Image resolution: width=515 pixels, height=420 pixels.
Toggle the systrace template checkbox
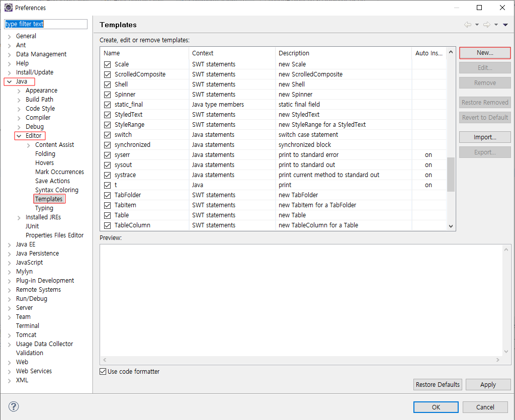108,175
